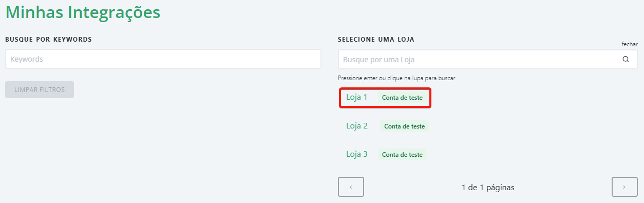The width and height of the screenshot is (644, 203).
Task: Click the magnifier search icon
Action: 626,59
